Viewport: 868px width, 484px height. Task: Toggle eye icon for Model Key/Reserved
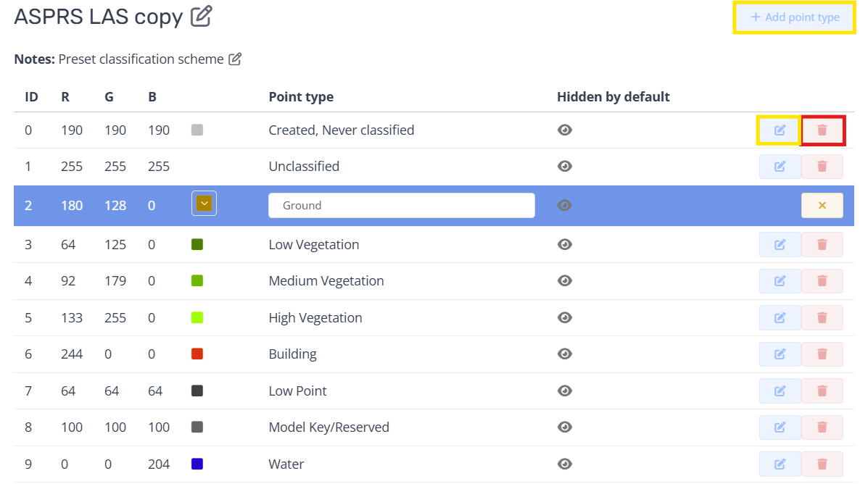click(x=565, y=427)
